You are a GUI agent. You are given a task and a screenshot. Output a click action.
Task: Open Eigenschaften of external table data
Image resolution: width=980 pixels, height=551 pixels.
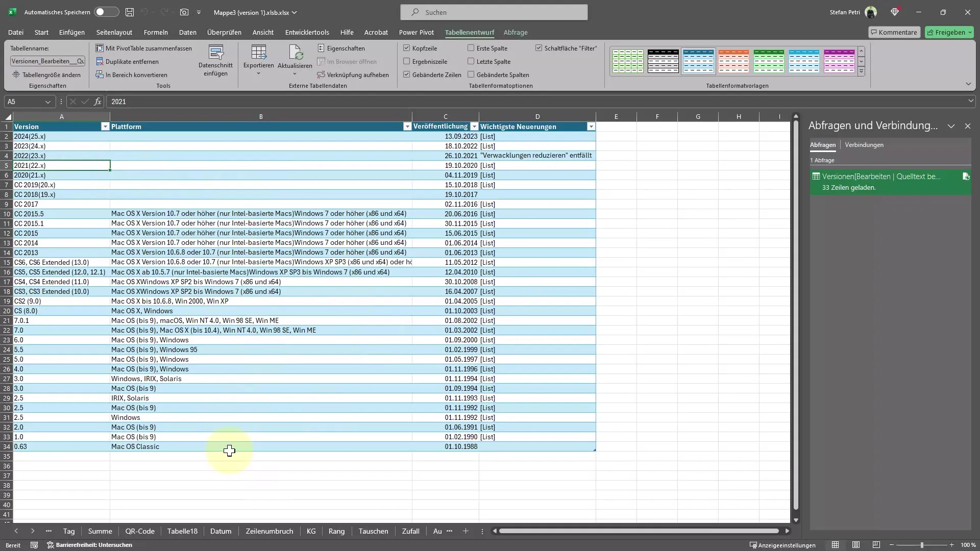click(x=341, y=48)
